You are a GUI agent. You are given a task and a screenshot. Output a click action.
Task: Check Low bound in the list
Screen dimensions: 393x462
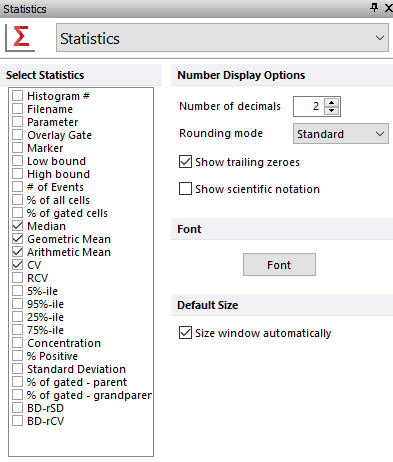[17, 161]
